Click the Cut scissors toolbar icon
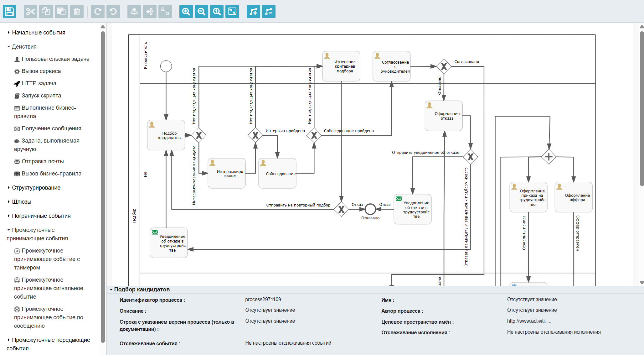 [x=30, y=12]
